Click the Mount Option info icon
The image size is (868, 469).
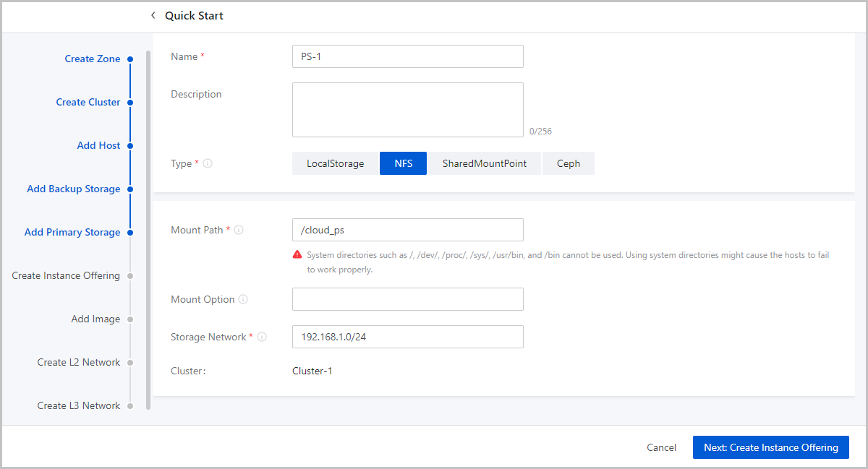pyautogui.click(x=243, y=300)
